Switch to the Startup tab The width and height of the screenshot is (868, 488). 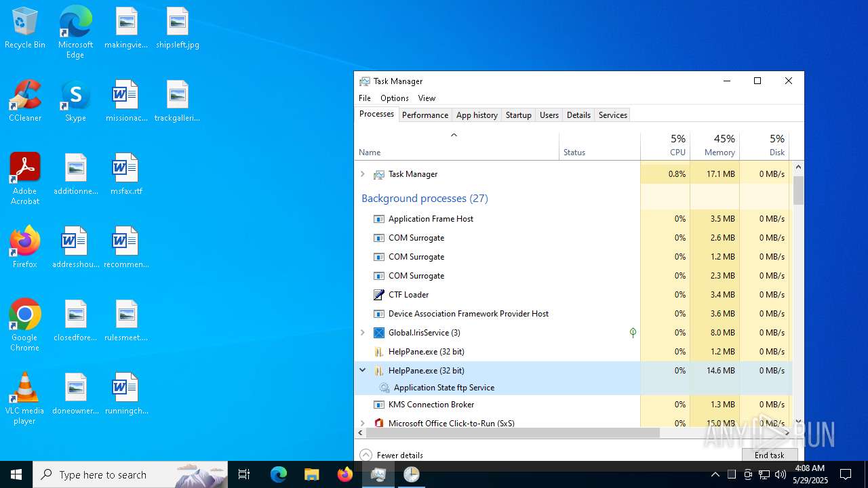[x=519, y=115]
